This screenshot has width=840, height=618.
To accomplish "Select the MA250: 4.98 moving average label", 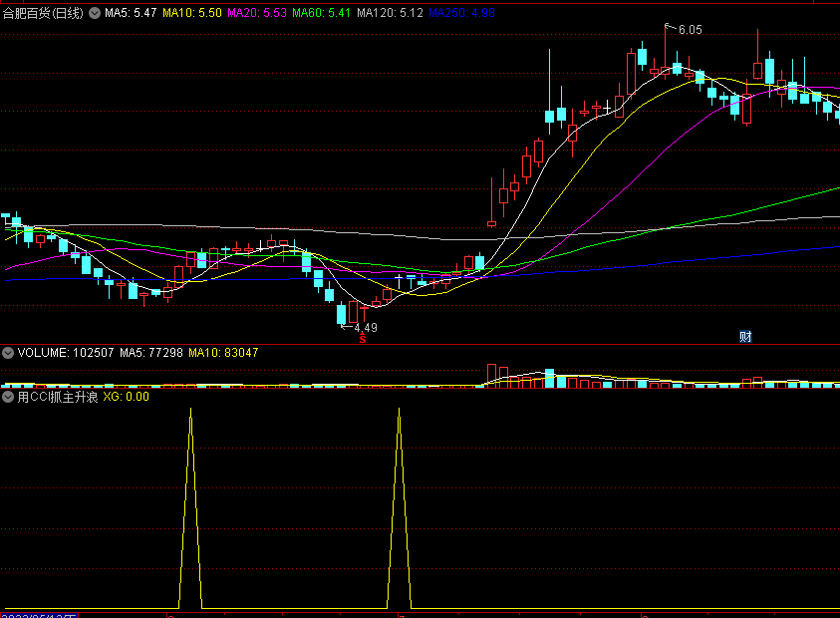I will [x=461, y=13].
